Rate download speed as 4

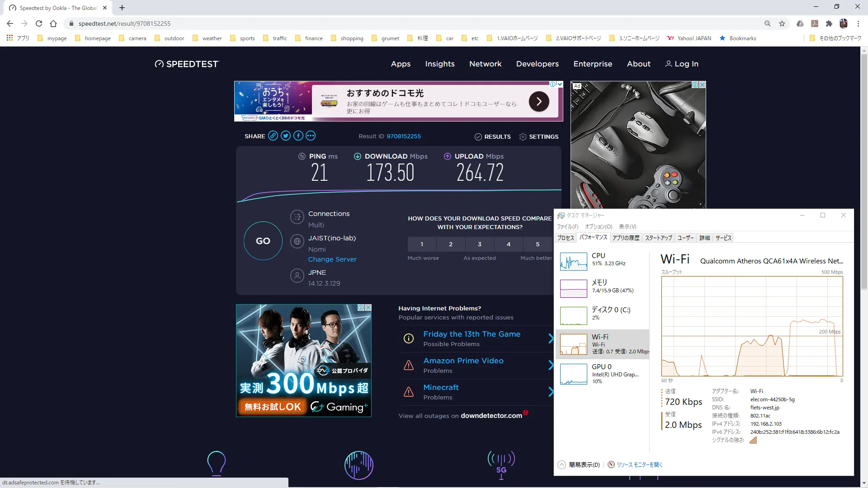point(509,244)
